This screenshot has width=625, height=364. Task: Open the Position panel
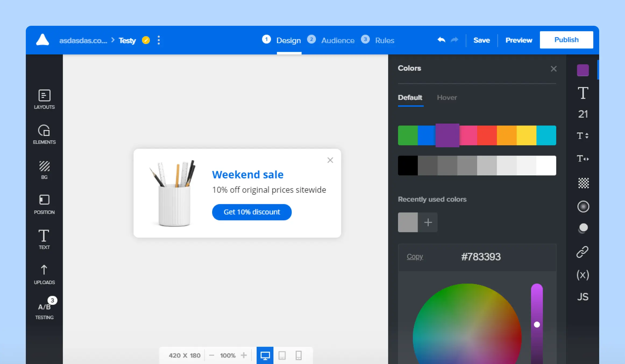pyautogui.click(x=44, y=204)
